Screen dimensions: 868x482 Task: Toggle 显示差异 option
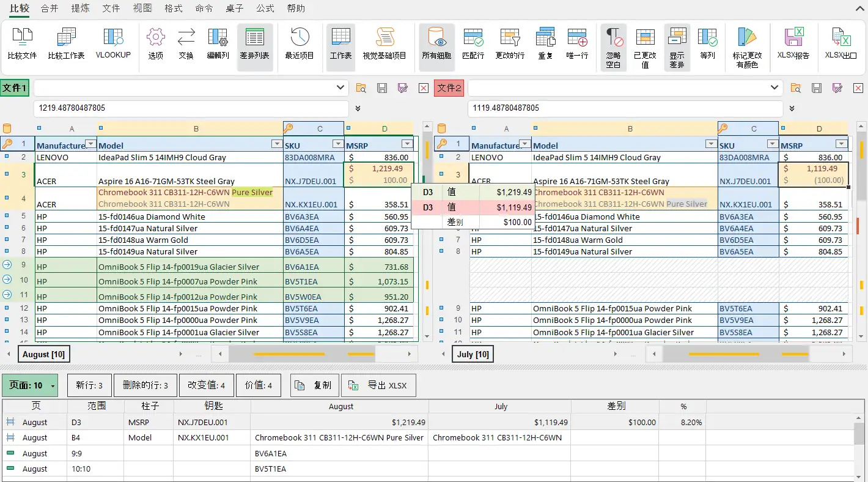pyautogui.click(x=677, y=48)
